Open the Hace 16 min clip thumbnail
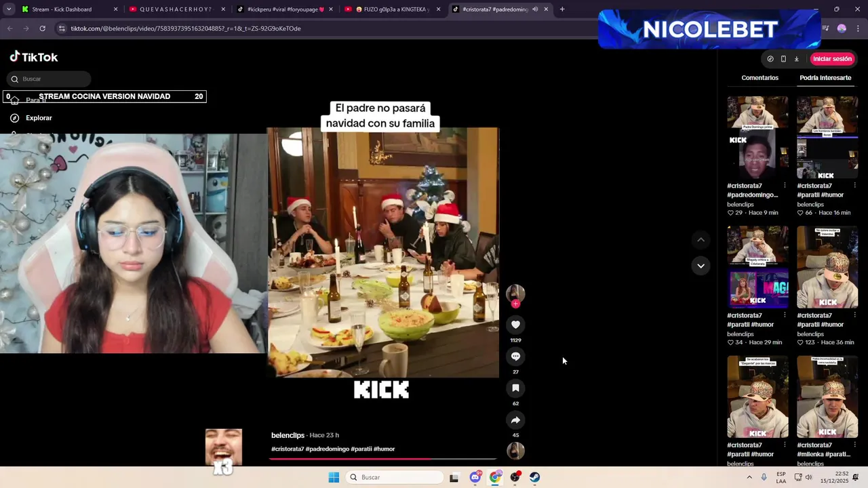 coord(827,138)
